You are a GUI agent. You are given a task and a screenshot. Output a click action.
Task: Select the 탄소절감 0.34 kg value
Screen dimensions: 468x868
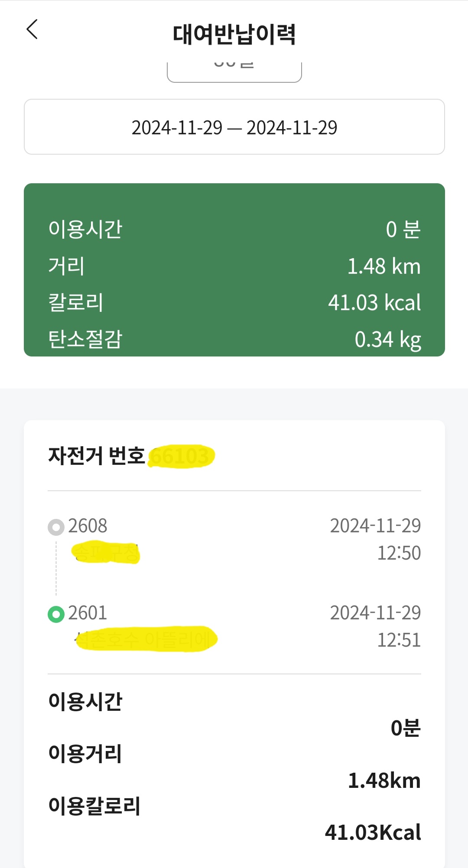[388, 339]
